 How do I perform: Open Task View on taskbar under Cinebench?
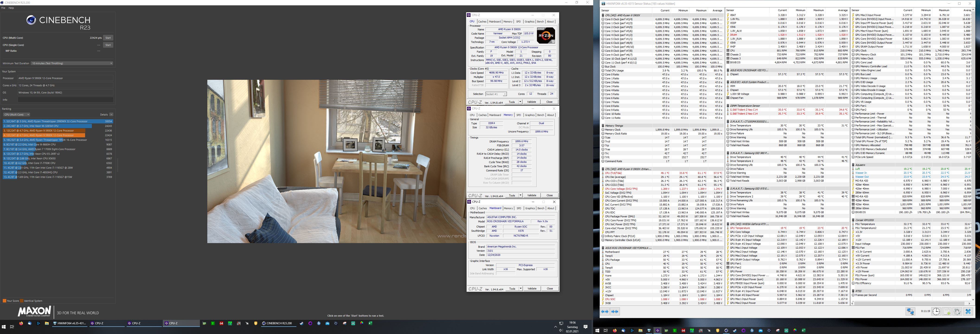(x=12, y=326)
